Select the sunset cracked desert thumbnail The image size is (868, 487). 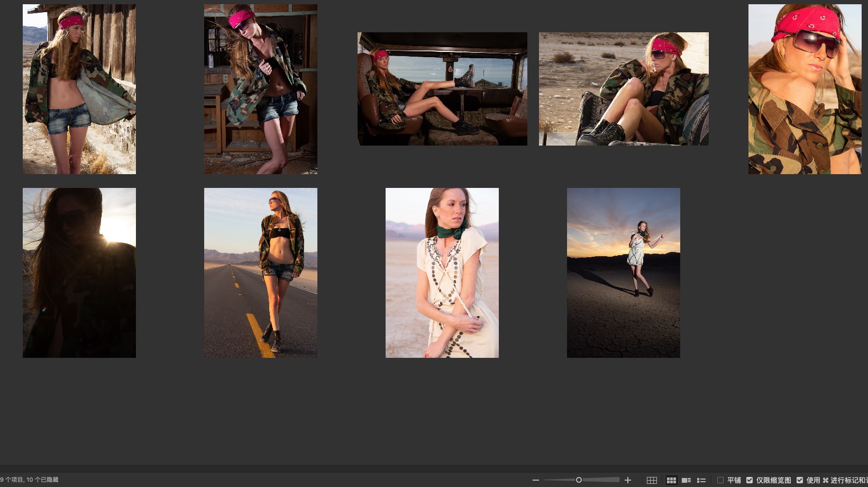click(x=624, y=273)
